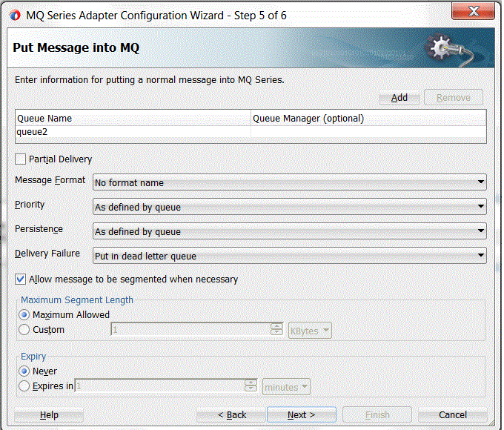Select Custom segment length radio button
The width and height of the screenshot is (504, 430).
(x=24, y=330)
